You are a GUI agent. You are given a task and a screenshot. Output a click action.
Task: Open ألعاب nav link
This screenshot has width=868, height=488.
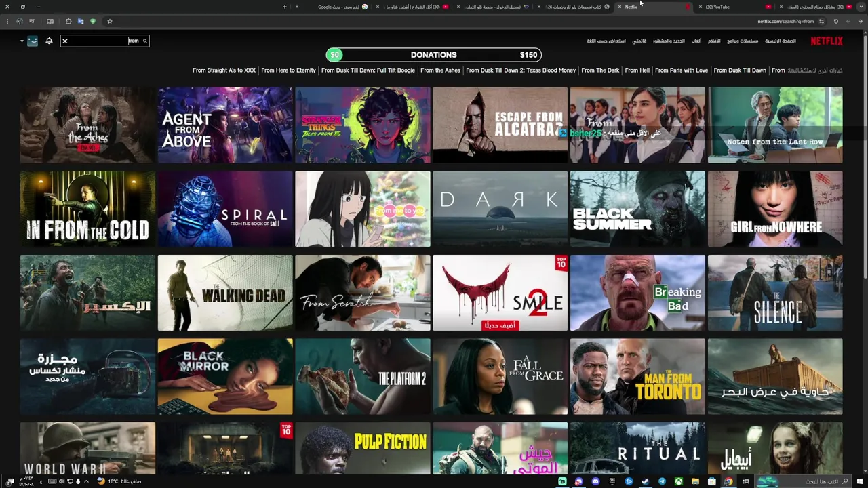(696, 41)
